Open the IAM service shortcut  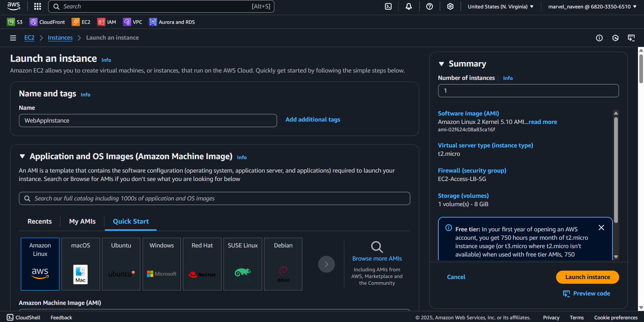(x=107, y=22)
